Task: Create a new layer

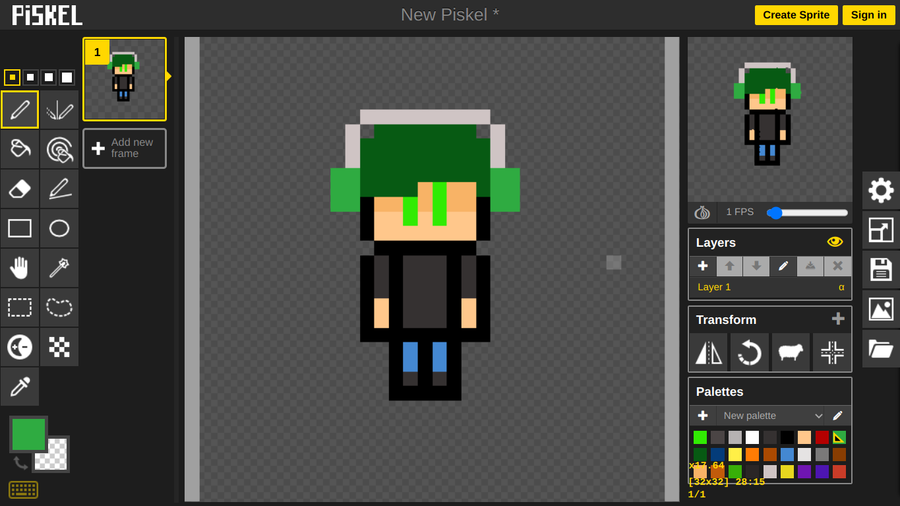Action: [x=703, y=266]
